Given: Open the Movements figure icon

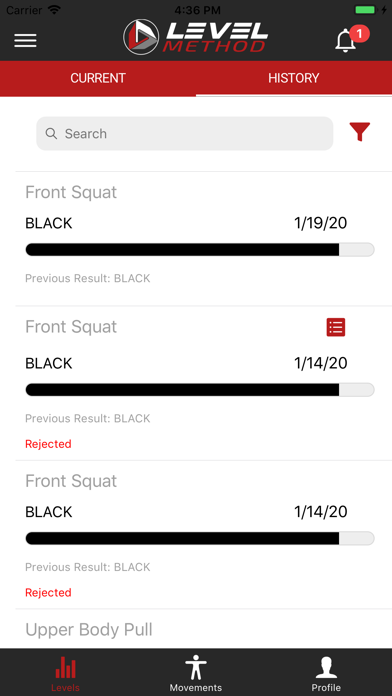Looking at the screenshot, I should pyautogui.click(x=196, y=674).
